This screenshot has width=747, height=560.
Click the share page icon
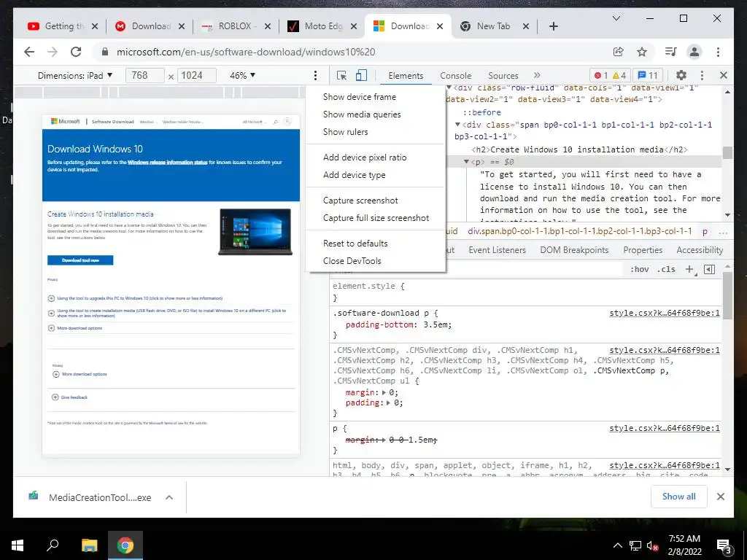[619, 52]
